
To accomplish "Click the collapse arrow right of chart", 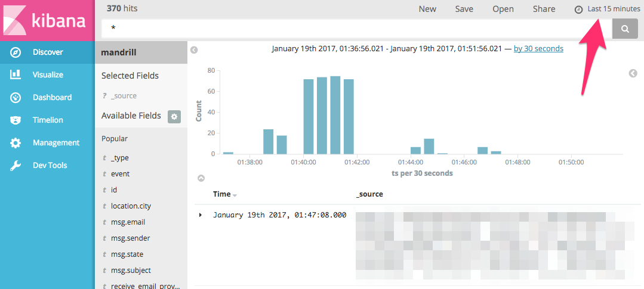I will pyautogui.click(x=633, y=73).
